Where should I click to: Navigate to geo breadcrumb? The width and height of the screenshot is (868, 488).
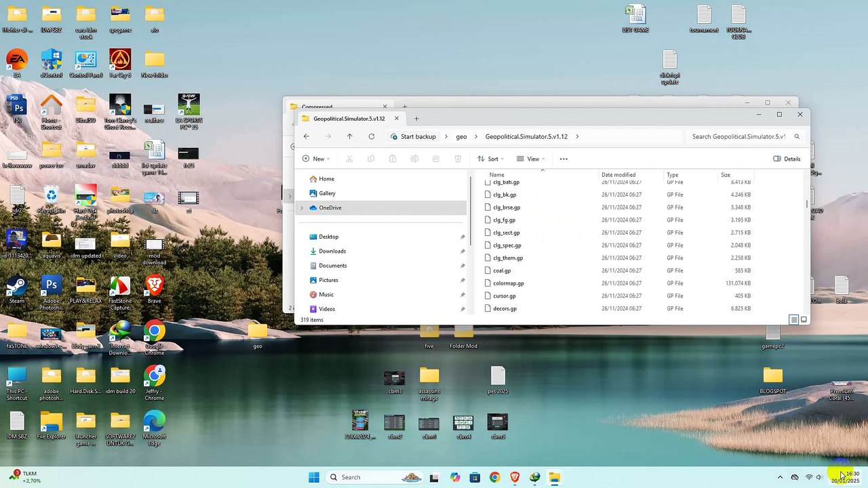(461, 136)
